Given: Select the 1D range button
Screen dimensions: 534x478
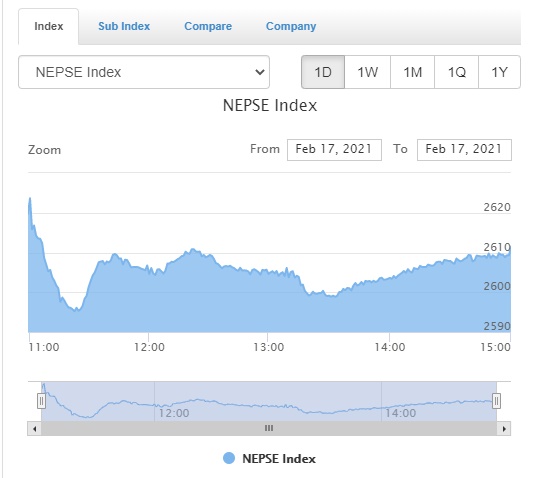Looking at the screenshot, I should click(323, 72).
